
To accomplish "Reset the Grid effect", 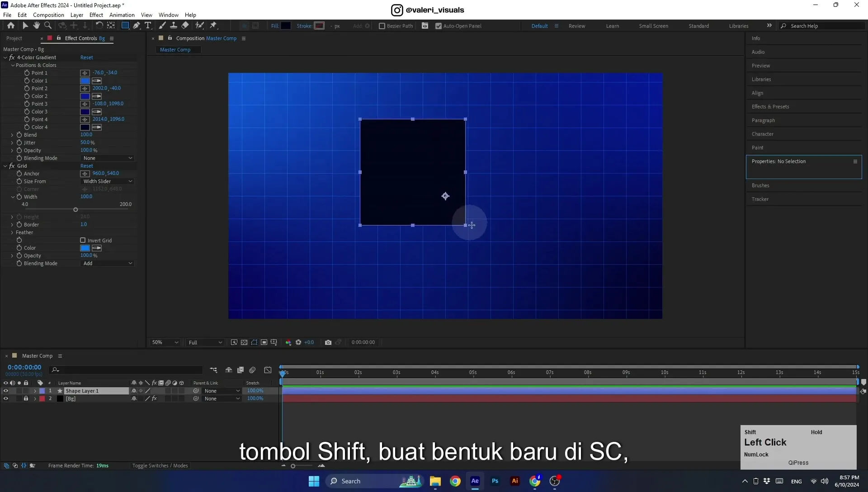I will click(x=86, y=166).
